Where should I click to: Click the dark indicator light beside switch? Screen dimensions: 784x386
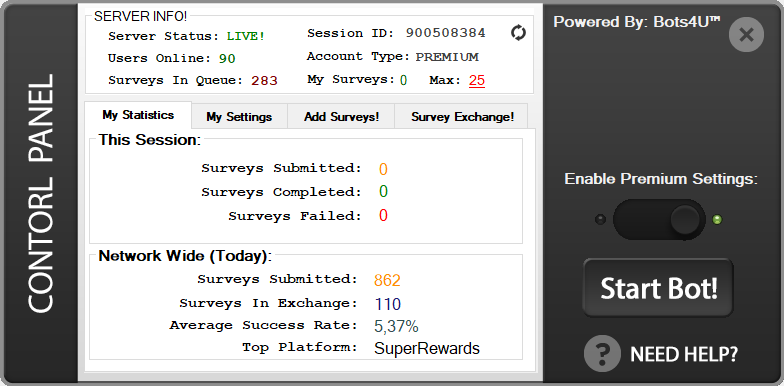pyautogui.click(x=600, y=220)
